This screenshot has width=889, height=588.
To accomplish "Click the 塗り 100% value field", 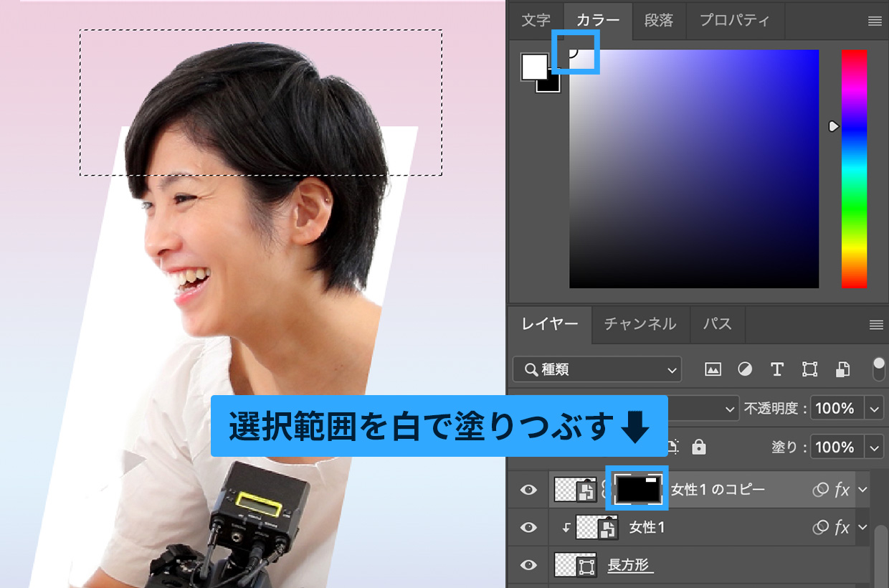I will click(838, 447).
